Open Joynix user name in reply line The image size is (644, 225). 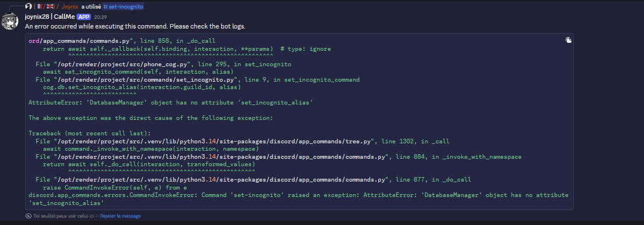(x=70, y=7)
